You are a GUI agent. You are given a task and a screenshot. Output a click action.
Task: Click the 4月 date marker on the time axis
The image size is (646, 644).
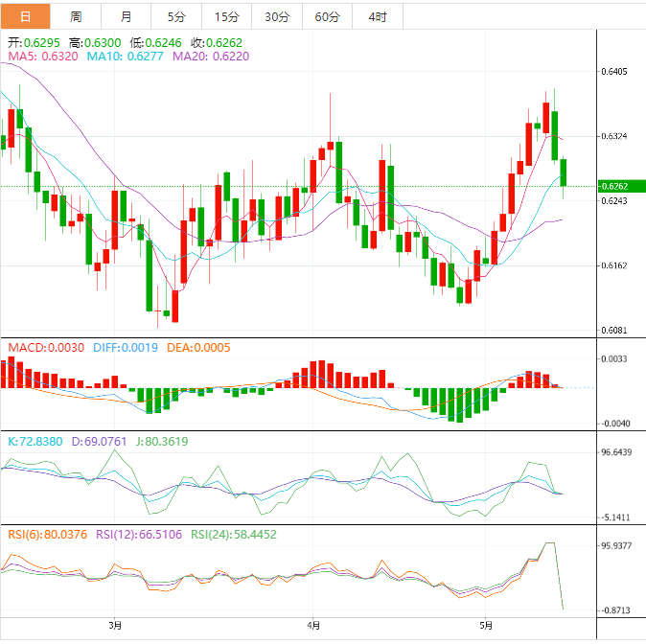tap(314, 627)
